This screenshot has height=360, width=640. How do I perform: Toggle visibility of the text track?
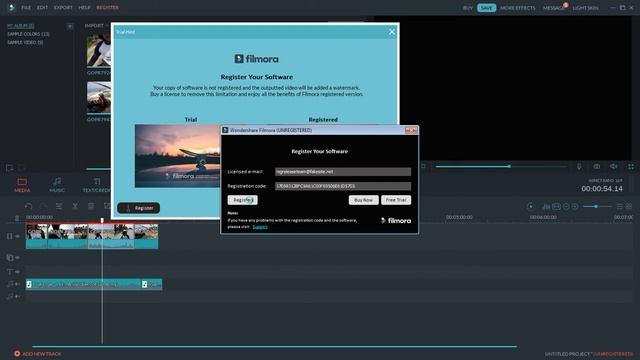coord(18,272)
